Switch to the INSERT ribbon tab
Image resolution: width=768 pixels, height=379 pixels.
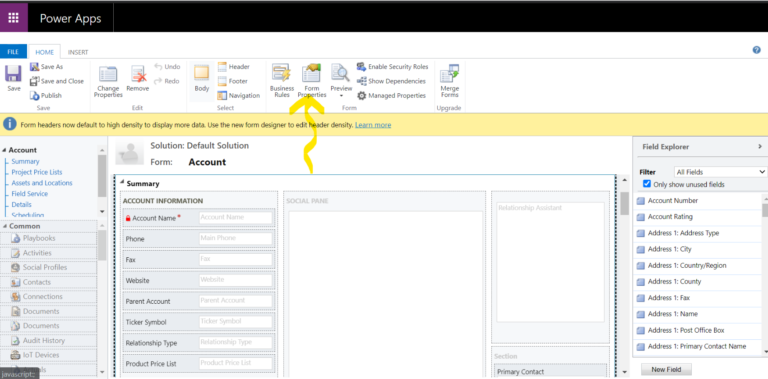tap(78, 52)
